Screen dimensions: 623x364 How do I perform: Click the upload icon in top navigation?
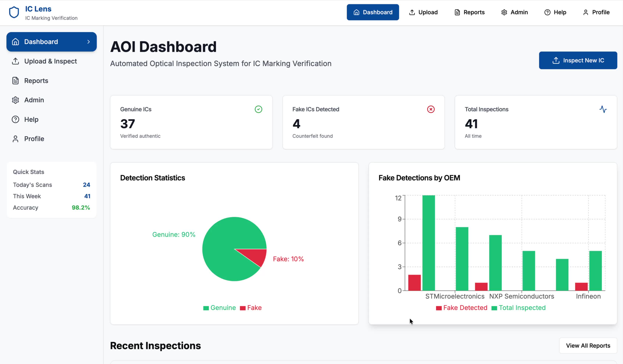click(412, 12)
